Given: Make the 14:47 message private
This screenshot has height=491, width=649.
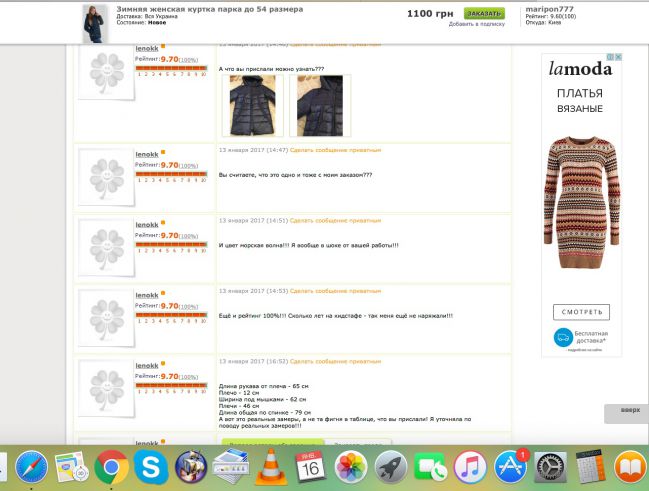Looking at the screenshot, I should click(x=335, y=150).
